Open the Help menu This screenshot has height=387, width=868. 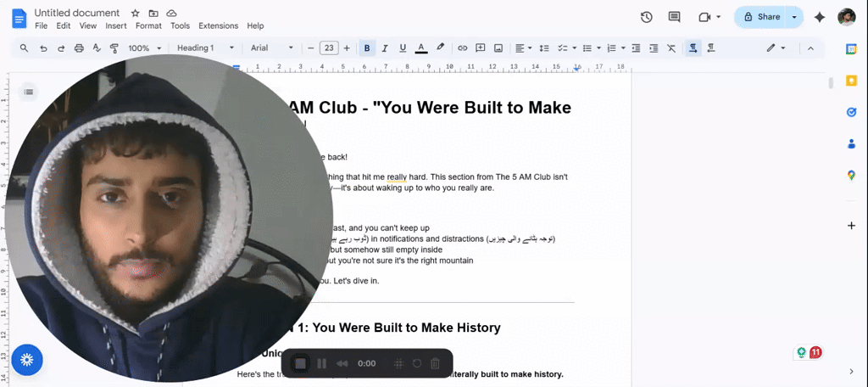(x=255, y=26)
